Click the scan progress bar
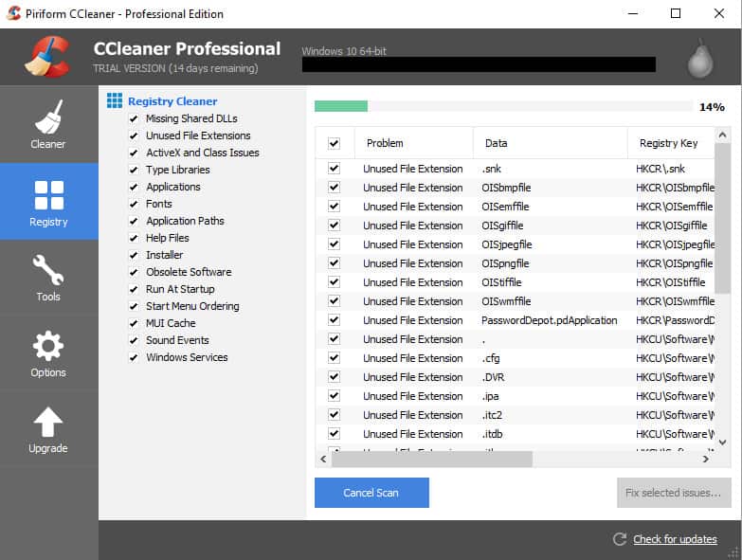Viewport: 742px width, 560px height. [x=503, y=106]
